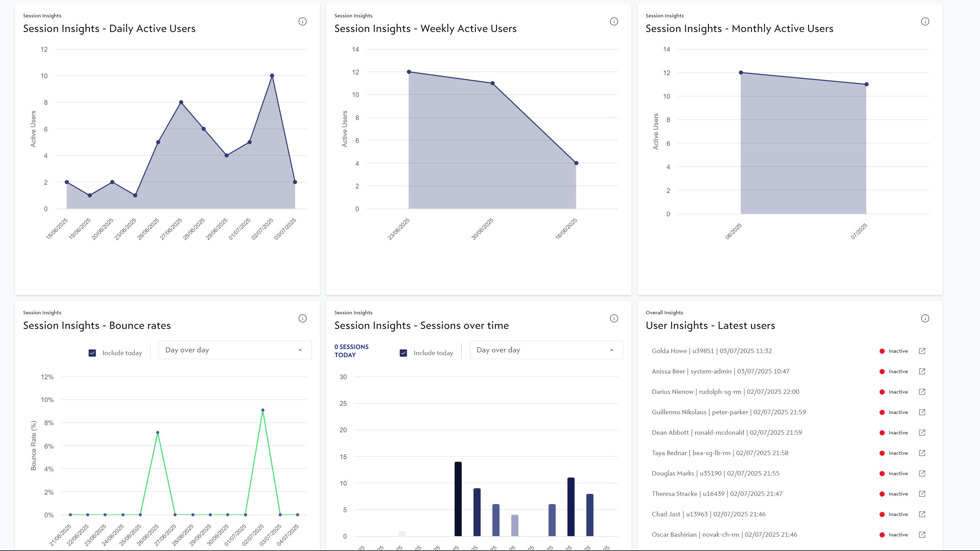Open info icon for Sessions over time
980x551 pixels.
pyautogui.click(x=614, y=318)
